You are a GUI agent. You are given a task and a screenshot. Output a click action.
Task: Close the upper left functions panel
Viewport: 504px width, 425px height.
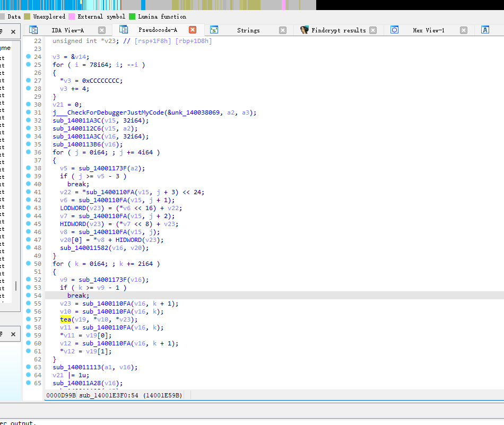pyautogui.click(x=13, y=31)
